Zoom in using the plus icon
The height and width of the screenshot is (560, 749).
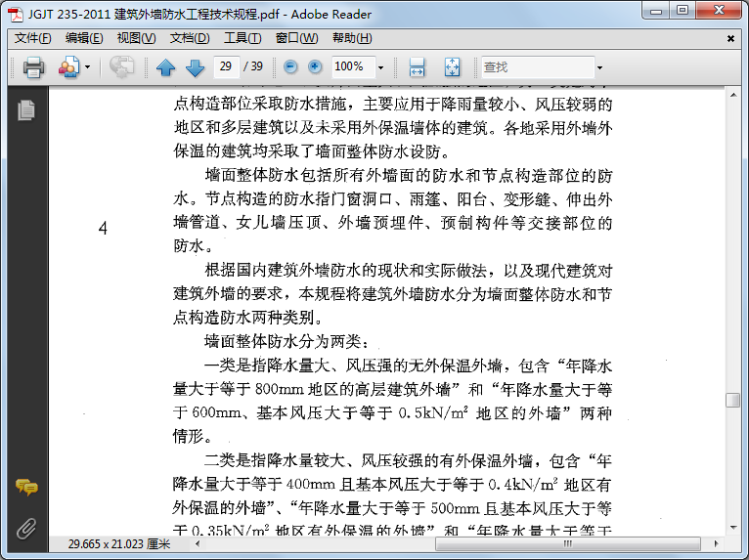point(315,66)
